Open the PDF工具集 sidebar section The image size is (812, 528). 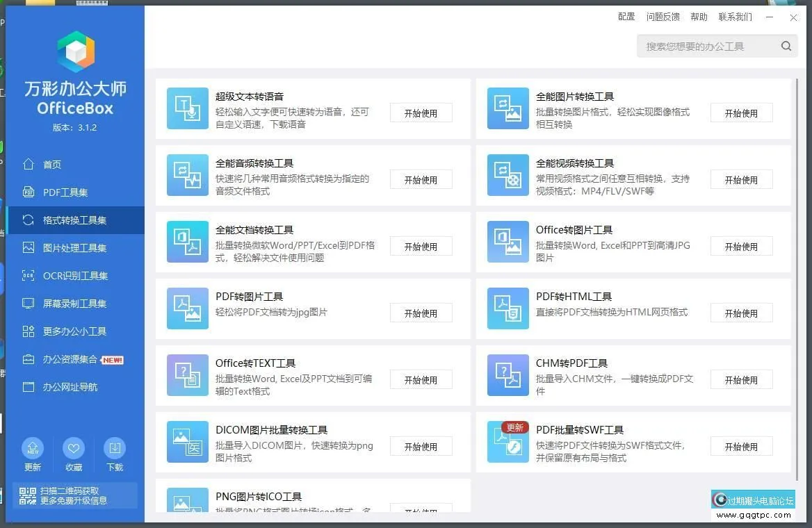65,192
